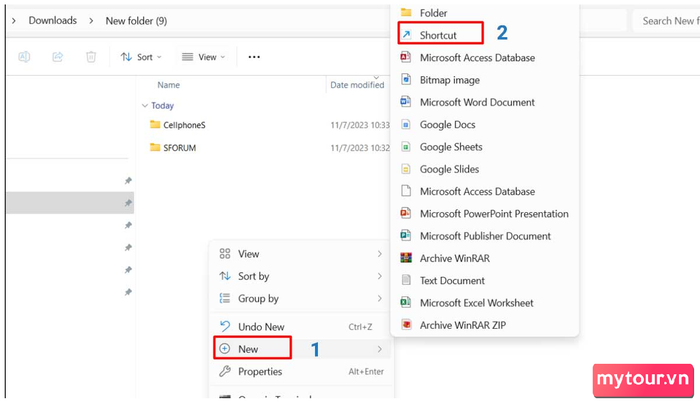
Task: Choose second Microsoft Access Database entry with blank icon
Action: (485, 192)
